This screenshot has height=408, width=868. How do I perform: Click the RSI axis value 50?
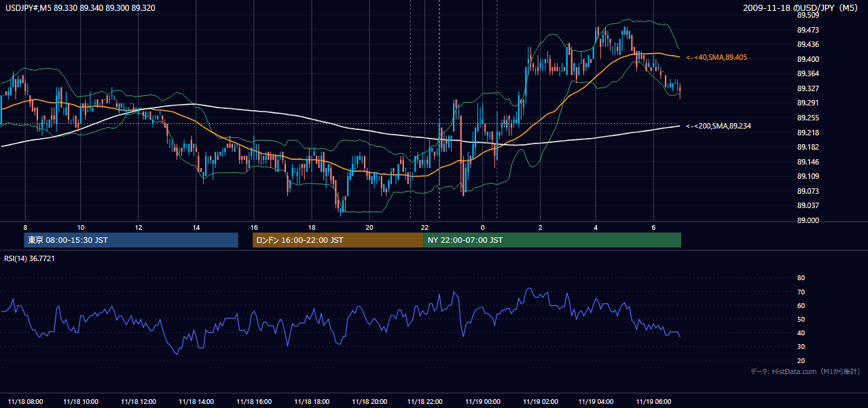pos(801,320)
